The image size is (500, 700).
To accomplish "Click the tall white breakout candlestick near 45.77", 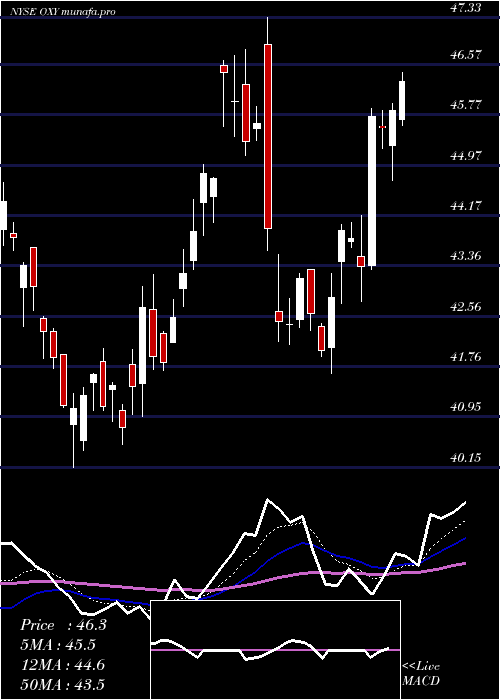I will point(371,191).
